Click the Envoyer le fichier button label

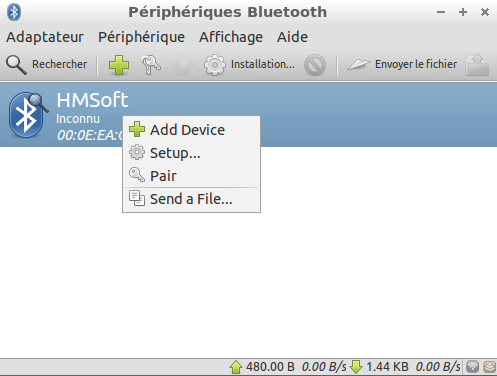coord(416,64)
